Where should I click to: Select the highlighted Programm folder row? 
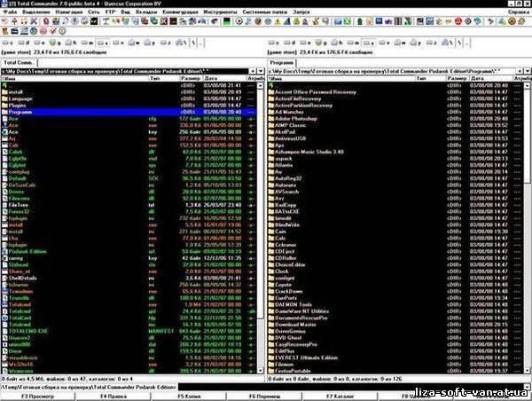coord(129,112)
